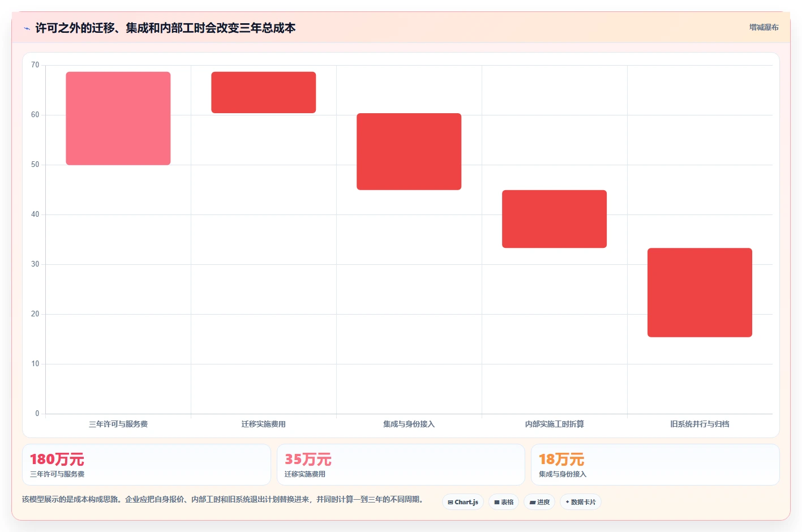
Task: Open the 35万元 data card
Action: click(401, 465)
